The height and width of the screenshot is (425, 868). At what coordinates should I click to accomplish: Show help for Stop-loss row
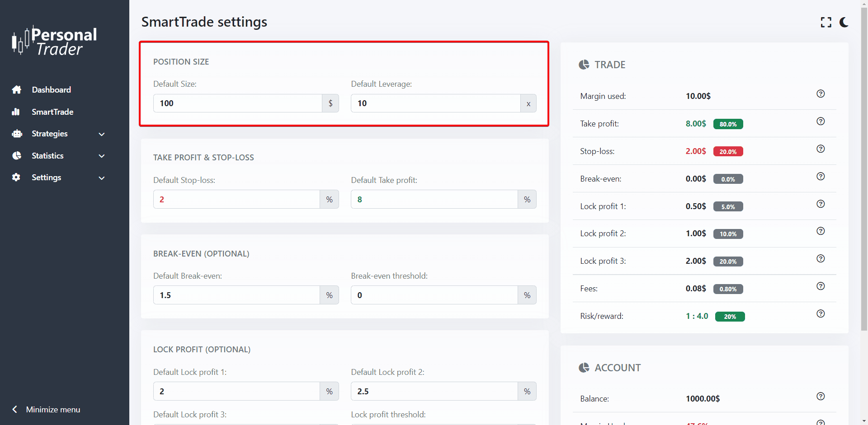[821, 149]
